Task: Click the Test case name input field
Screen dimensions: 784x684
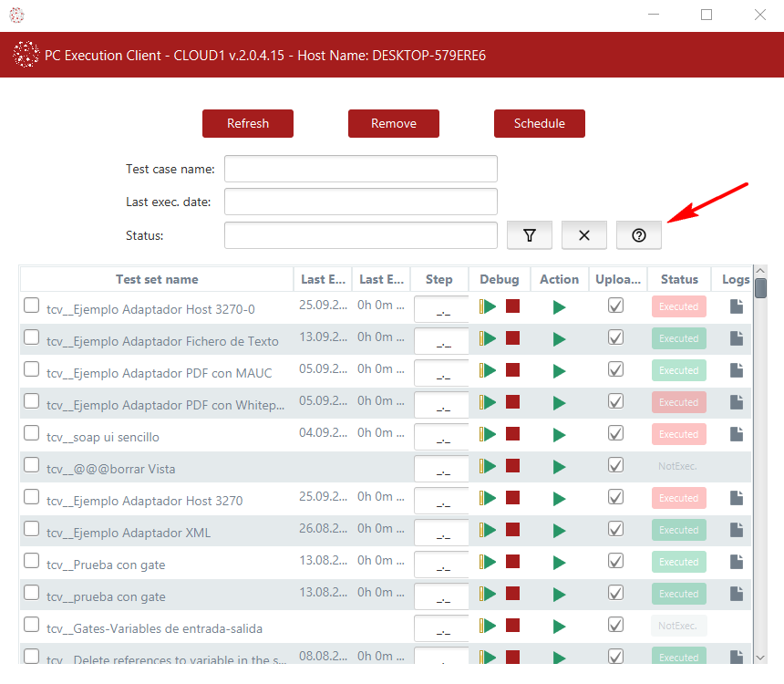Action: click(x=361, y=169)
